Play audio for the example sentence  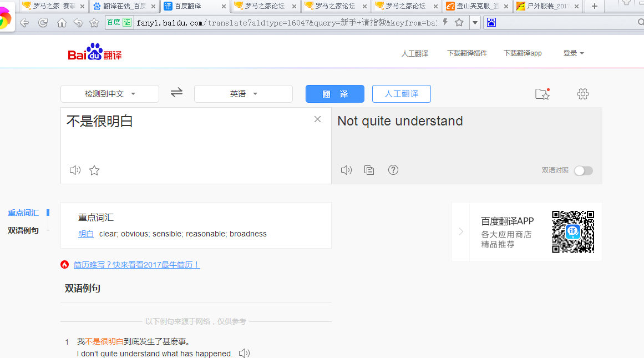(244, 353)
